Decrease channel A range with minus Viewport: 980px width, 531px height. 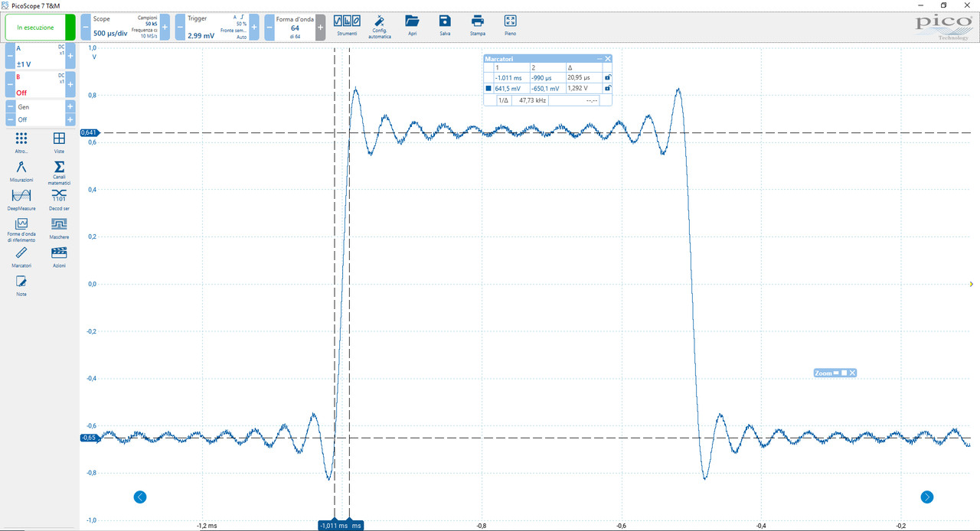[10, 56]
